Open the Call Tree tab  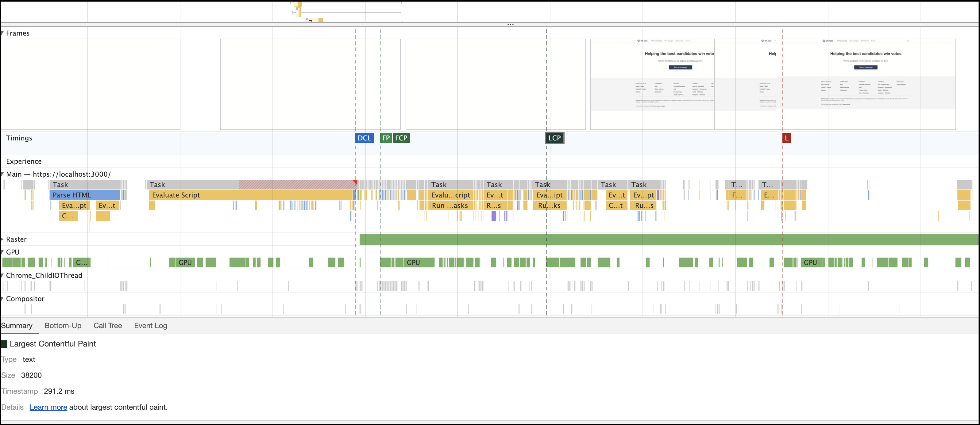(x=108, y=326)
